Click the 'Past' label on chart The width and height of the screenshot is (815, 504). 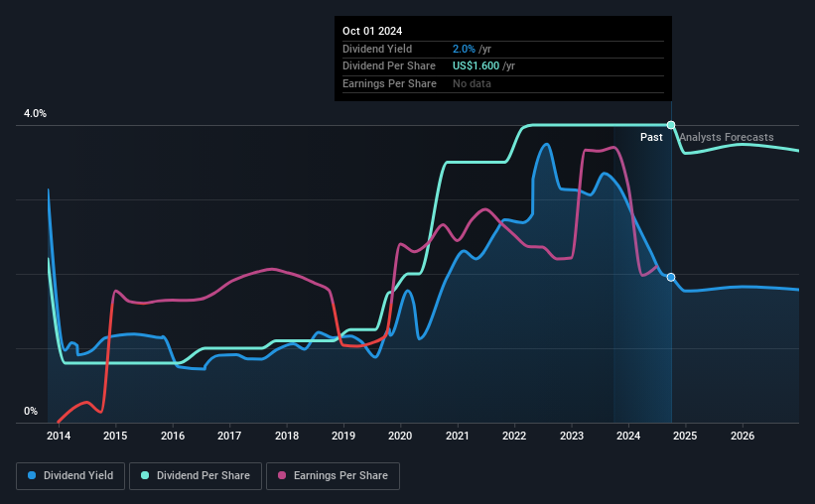coord(651,137)
